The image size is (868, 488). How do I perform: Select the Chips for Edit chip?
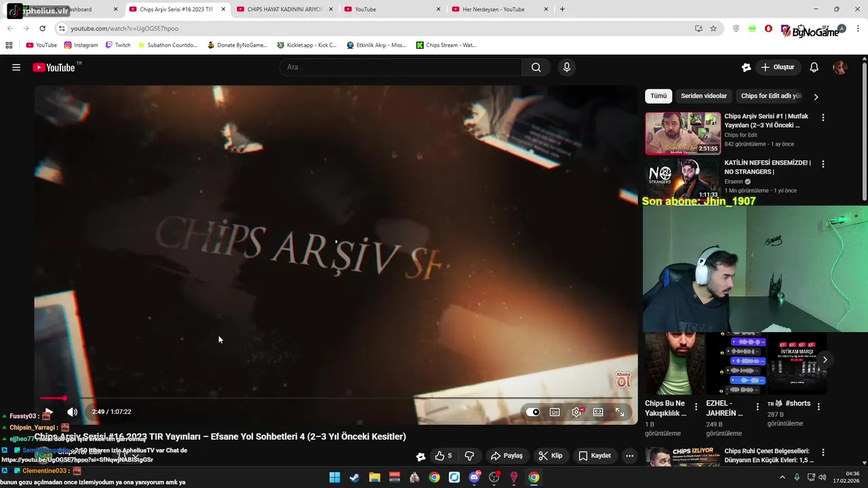tap(771, 96)
